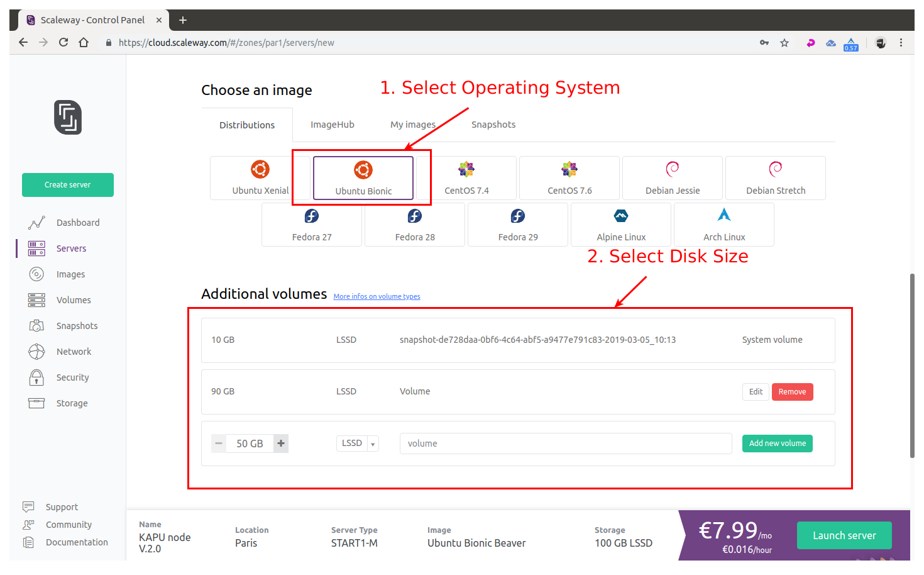Choose CentOS 7.6 image
924x575 pixels.
coord(569,178)
